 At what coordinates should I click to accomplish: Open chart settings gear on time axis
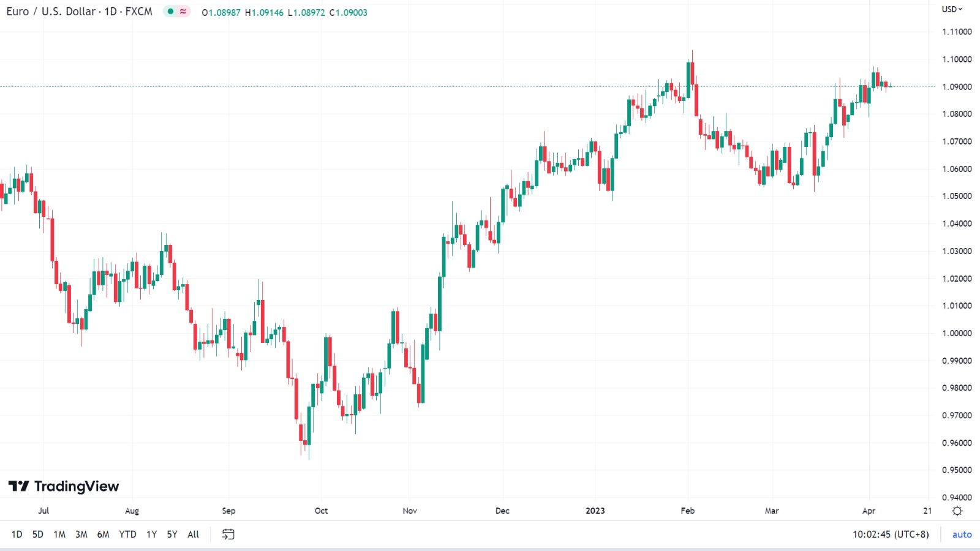coord(957,511)
